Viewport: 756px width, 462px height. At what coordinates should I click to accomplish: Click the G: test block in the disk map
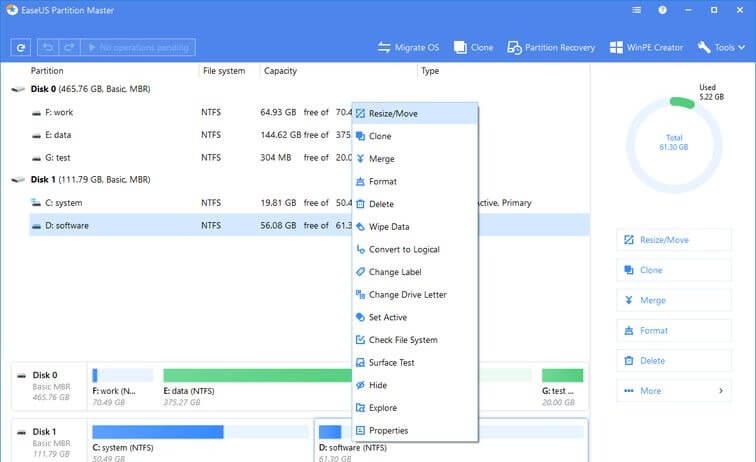(562, 387)
